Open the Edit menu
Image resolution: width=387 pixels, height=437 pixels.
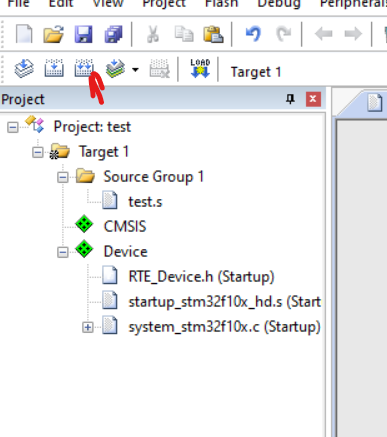(61, 4)
